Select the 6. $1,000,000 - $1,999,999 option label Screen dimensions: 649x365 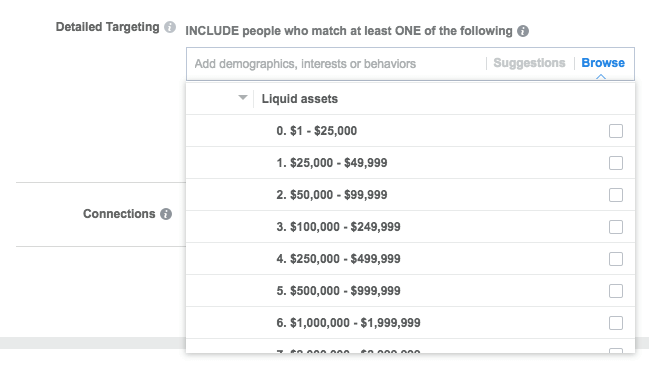click(x=348, y=323)
